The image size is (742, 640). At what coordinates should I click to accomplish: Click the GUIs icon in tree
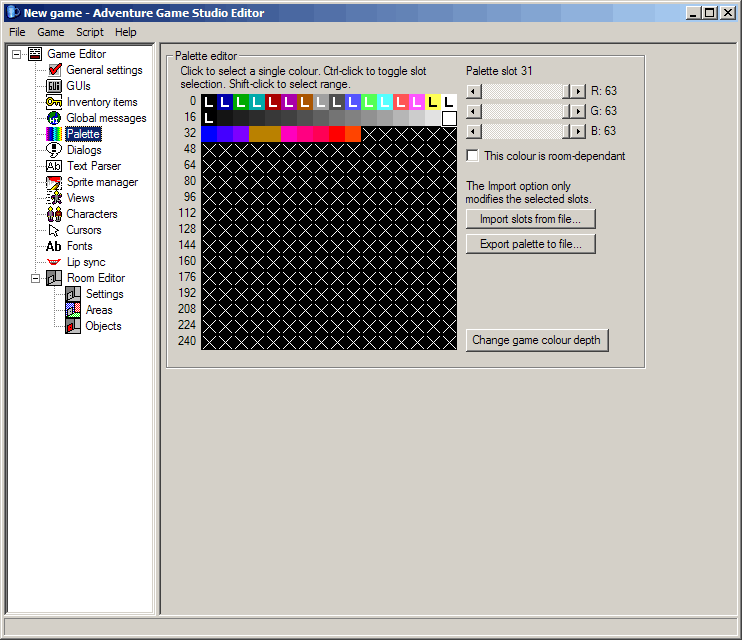click(53, 86)
